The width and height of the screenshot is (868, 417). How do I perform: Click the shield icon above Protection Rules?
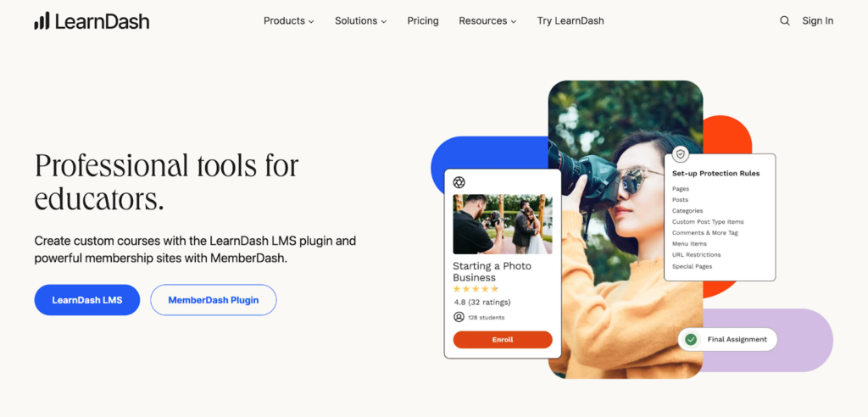click(681, 154)
